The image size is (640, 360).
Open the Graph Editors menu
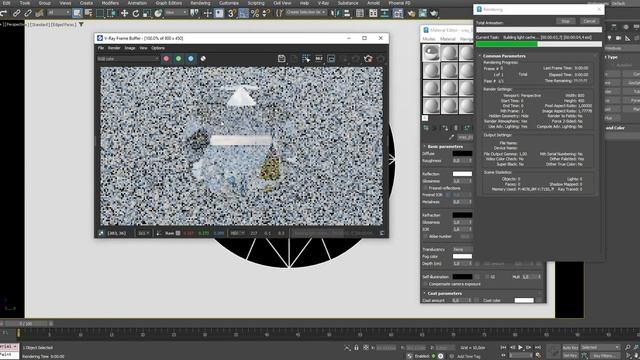(x=169, y=3)
